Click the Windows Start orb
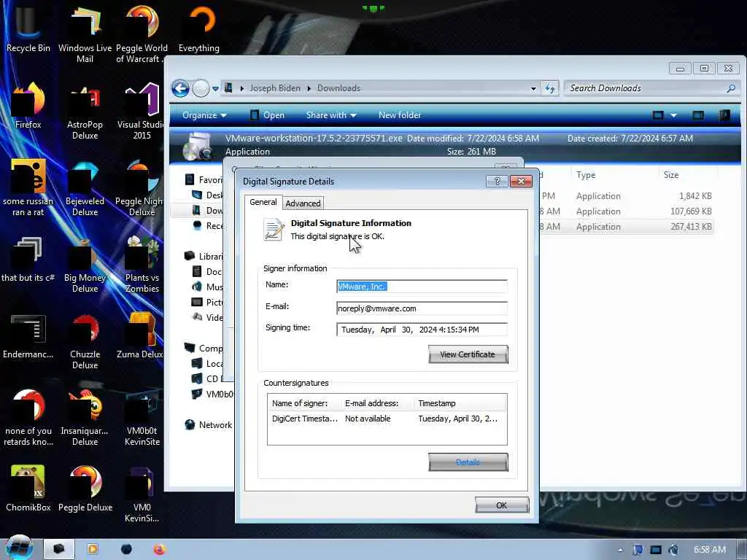 click(x=19, y=548)
